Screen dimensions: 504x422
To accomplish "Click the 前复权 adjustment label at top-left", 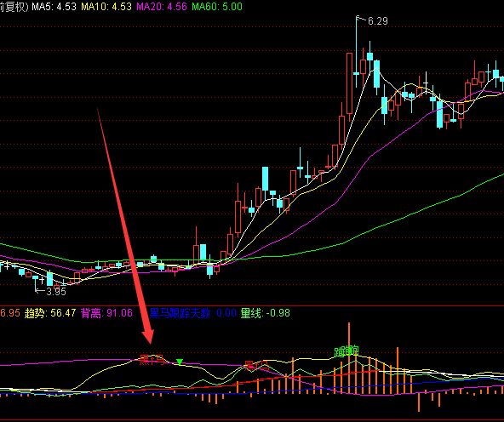I will 14,7.
